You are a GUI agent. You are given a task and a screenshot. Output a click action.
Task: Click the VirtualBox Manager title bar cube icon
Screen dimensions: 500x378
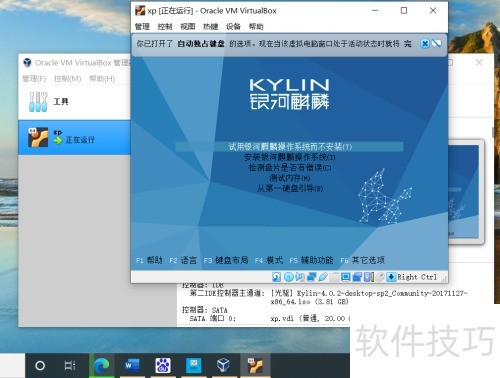(27, 63)
